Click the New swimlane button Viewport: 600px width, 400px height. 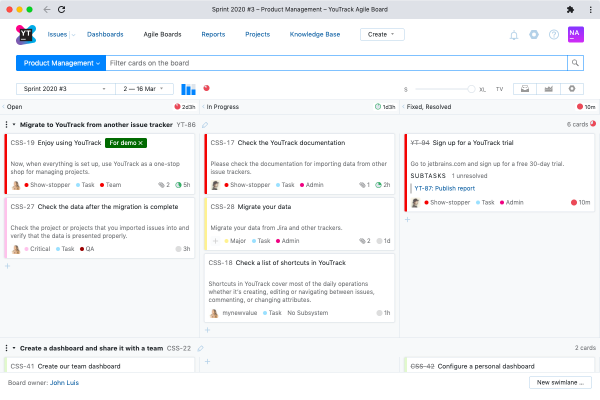[x=560, y=382]
